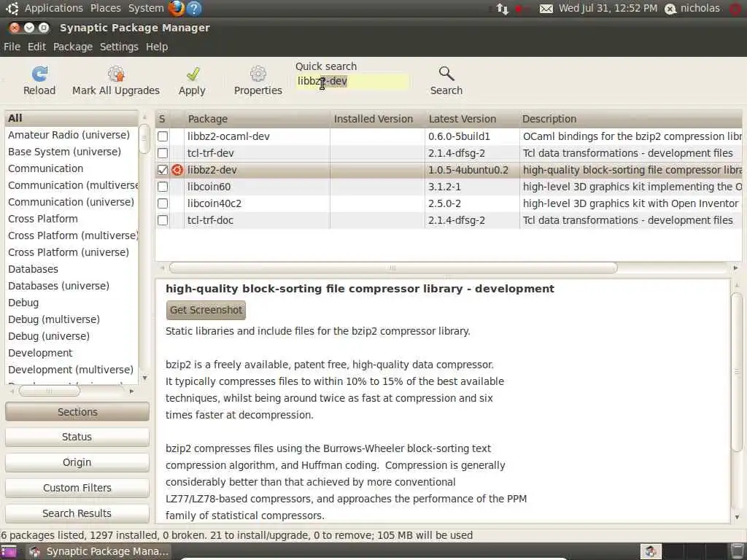Image resolution: width=747 pixels, height=560 pixels.
Task: Open the Edit menu
Action: click(36, 47)
